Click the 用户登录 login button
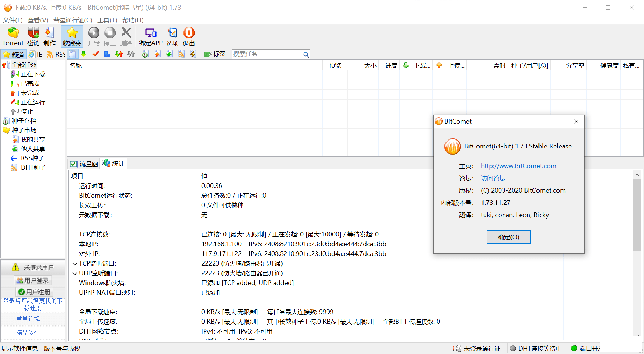The height and width of the screenshot is (354, 644). [x=33, y=280]
